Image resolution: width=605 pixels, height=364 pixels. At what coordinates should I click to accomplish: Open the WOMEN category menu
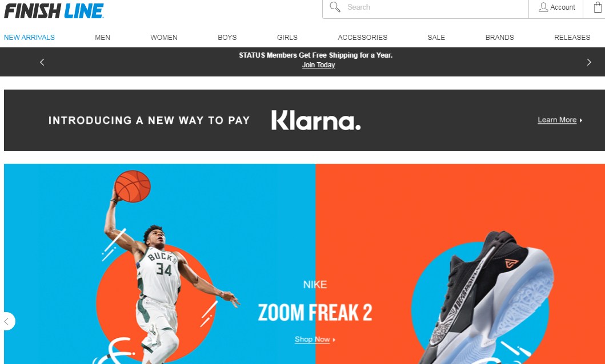click(x=164, y=37)
